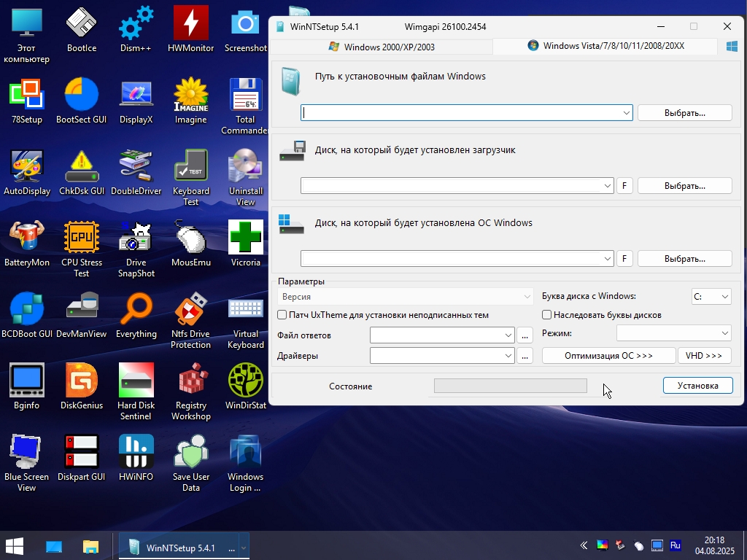This screenshot has height=560, width=747.
Task: Open DisplayX desktop icon
Action: (x=136, y=101)
